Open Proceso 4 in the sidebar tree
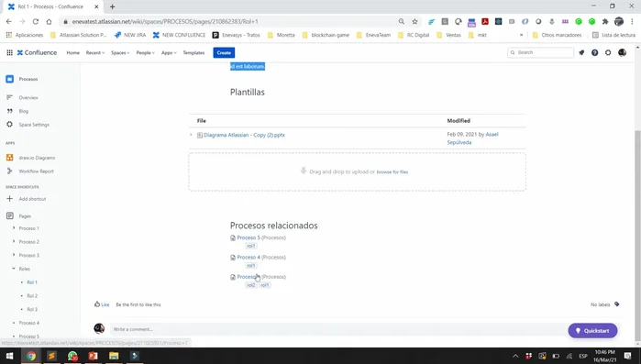 click(29, 323)
